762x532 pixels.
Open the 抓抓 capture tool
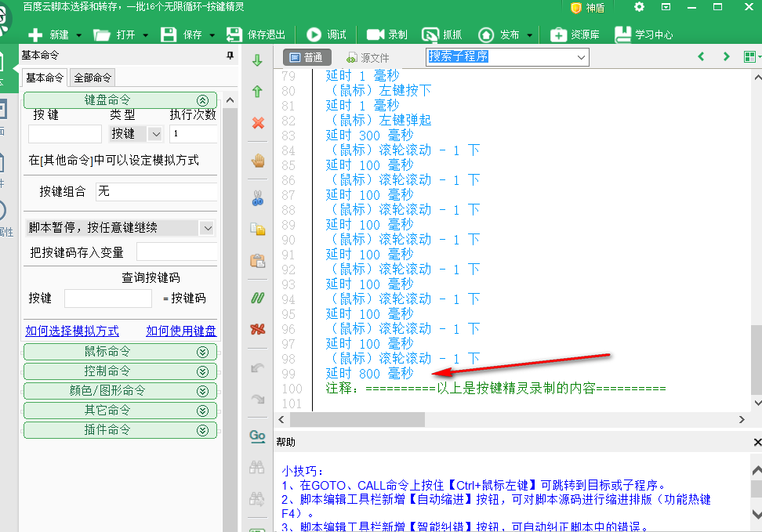[x=441, y=34]
